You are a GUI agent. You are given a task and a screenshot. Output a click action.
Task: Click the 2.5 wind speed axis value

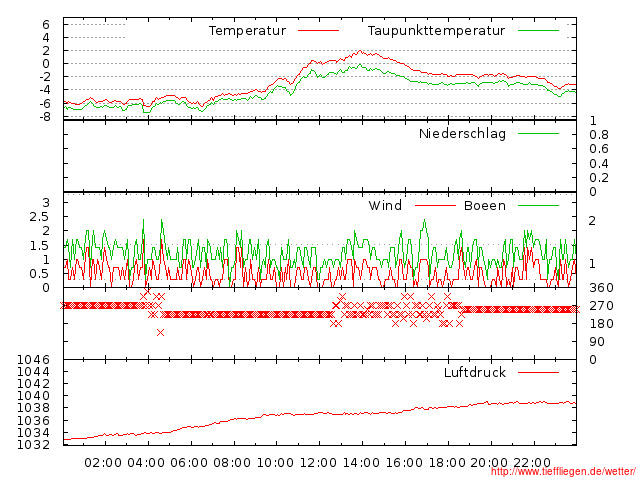click(x=40, y=217)
